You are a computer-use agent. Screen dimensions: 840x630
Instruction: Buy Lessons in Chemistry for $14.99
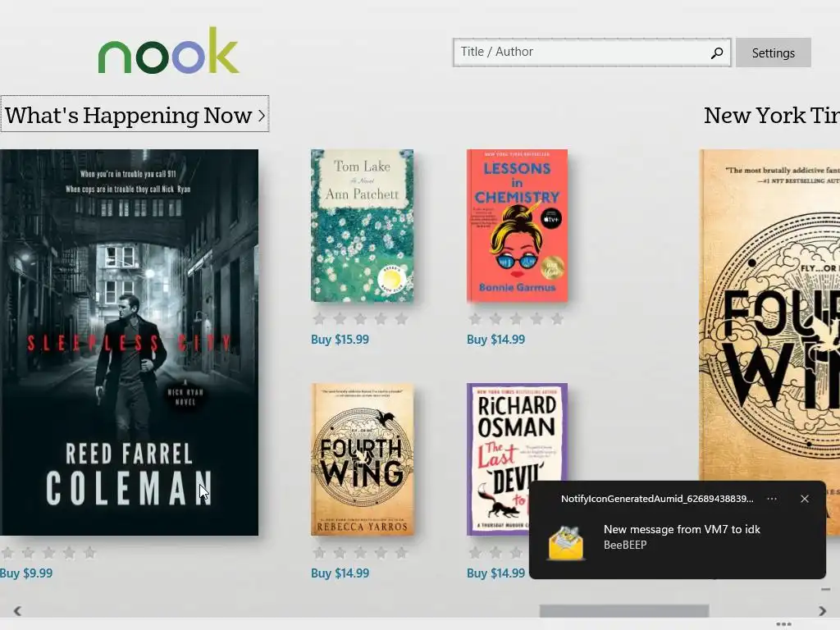click(495, 340)
